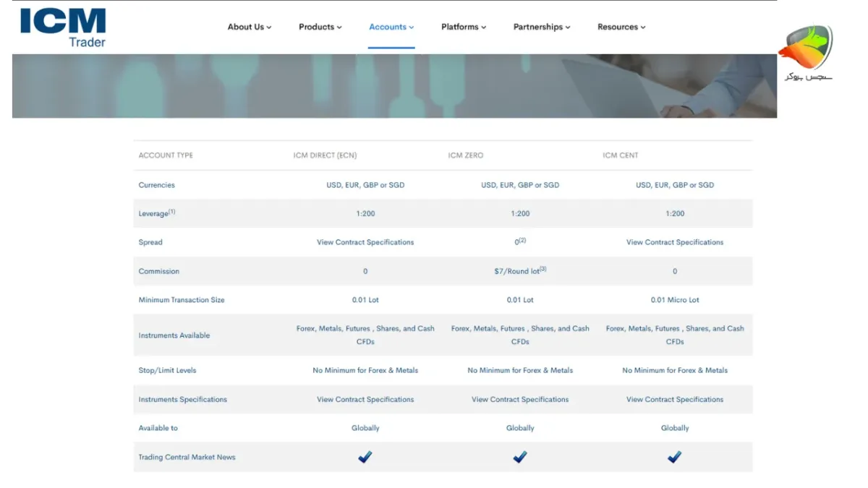Viewport: 868px width, 488px height.
Task: Click the ICM DIRECT (ECN) column header
Action: 325,155
